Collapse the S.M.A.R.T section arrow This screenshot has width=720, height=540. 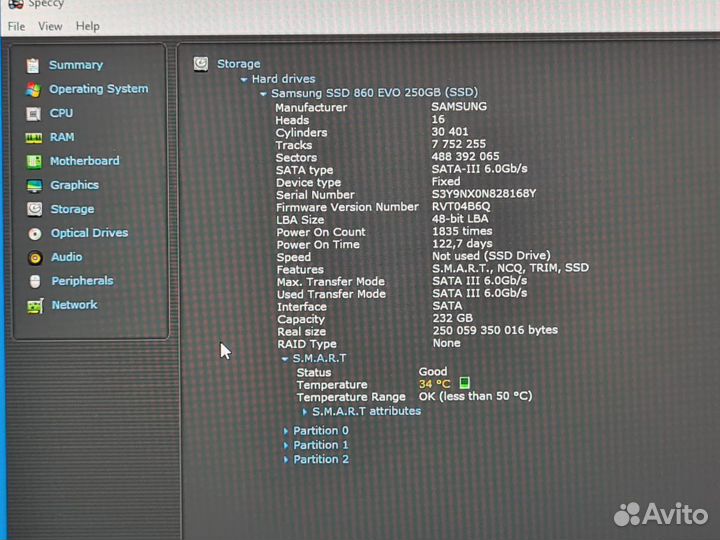tap(285, 359)
